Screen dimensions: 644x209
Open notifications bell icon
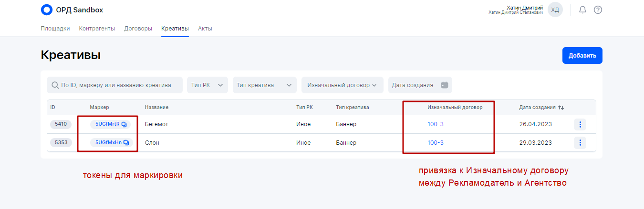582,10
